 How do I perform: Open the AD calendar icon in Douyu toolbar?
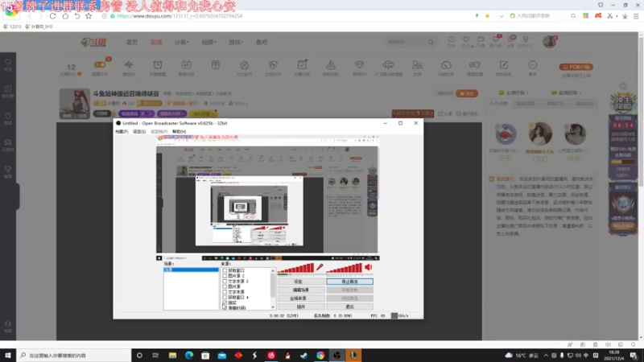pos(186,65)
